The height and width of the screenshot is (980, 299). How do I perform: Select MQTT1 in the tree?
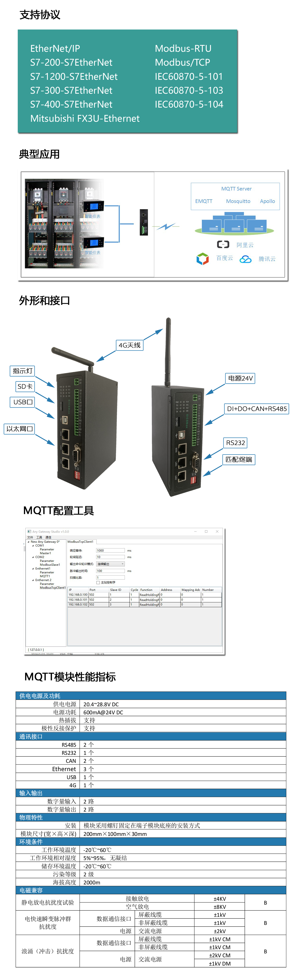click(45, 576)
